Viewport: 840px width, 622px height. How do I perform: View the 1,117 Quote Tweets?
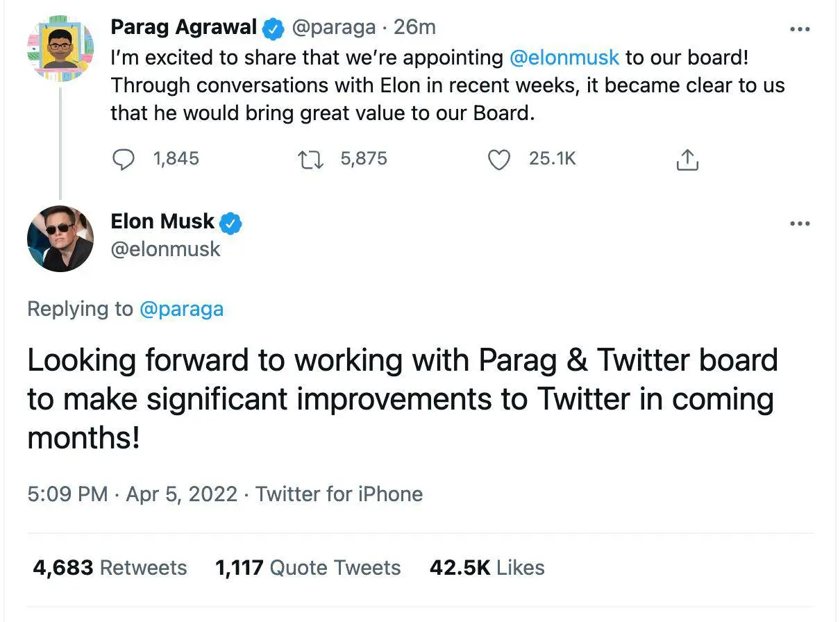(x=308, y=568)
